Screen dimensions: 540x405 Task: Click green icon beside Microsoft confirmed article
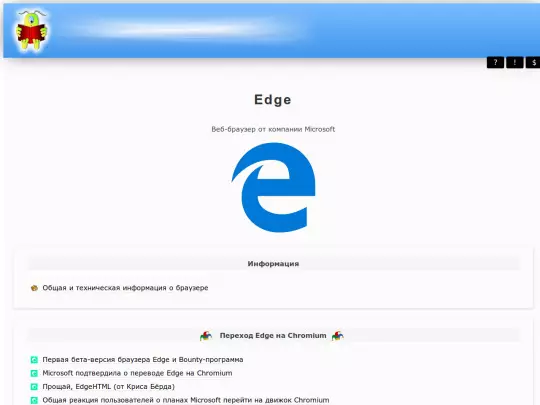(34, 373)
